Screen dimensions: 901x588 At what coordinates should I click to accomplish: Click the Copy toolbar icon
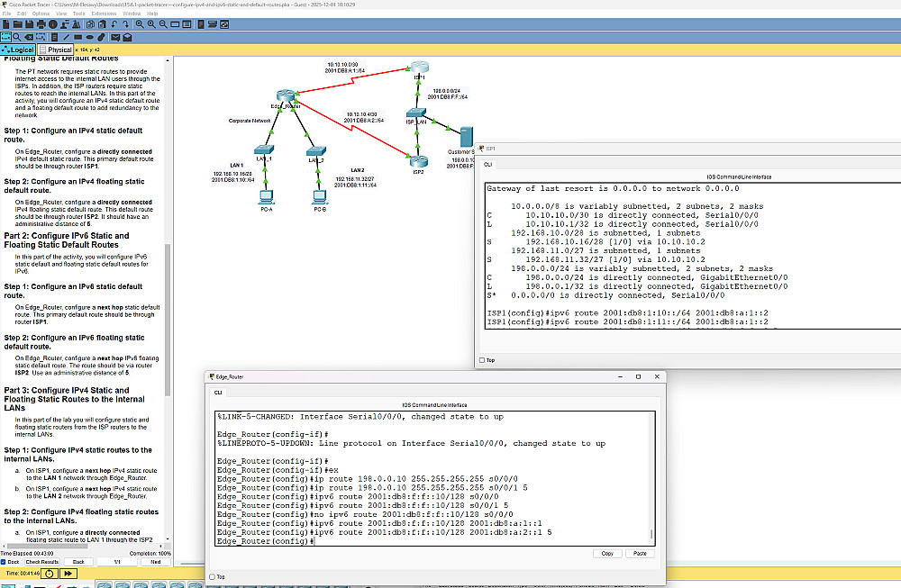(90, 24)
